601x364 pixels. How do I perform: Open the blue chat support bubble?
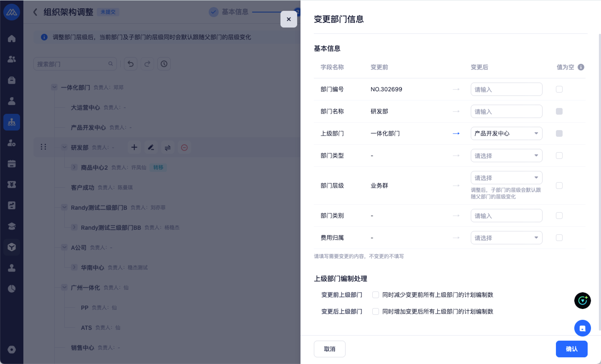tap(582, 328)
